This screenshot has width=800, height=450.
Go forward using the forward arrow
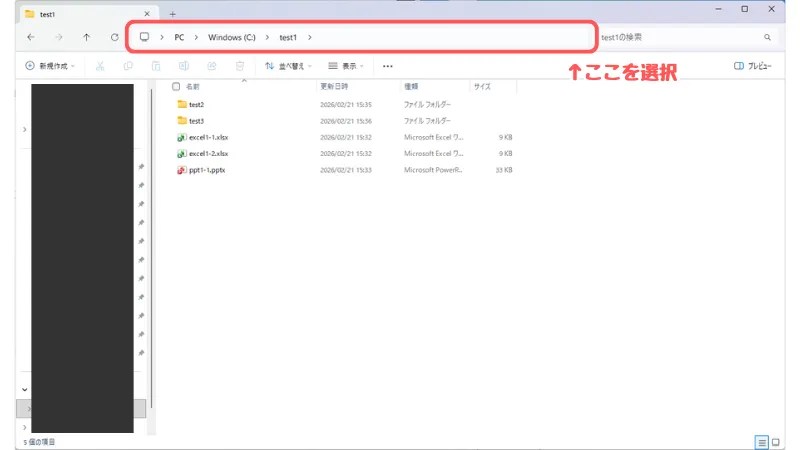(x=59, y=37)
